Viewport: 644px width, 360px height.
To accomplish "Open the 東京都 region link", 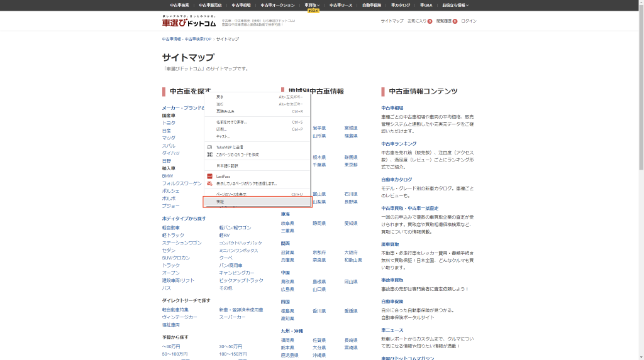I will (x=351, y=165).
